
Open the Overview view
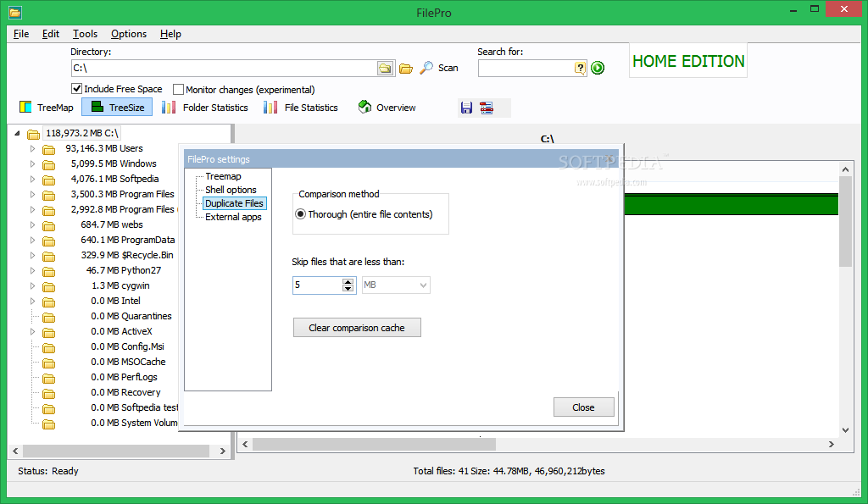pos(387,108)
